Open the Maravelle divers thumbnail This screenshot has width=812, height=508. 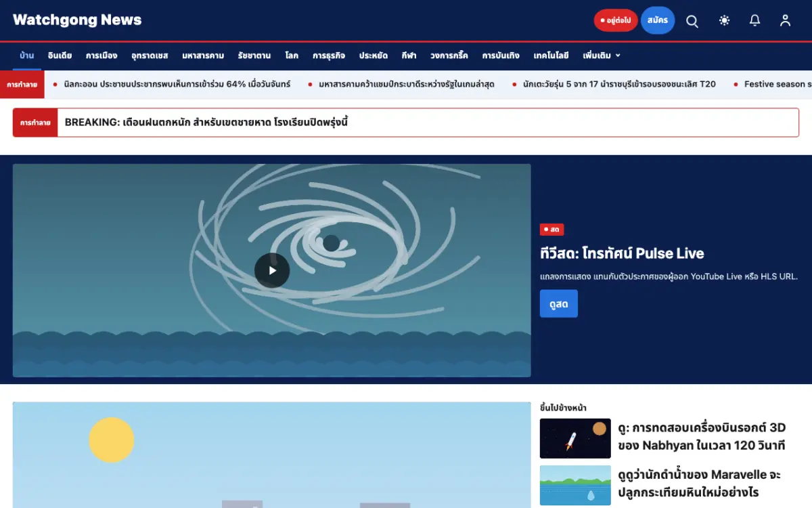coord(575,485)
